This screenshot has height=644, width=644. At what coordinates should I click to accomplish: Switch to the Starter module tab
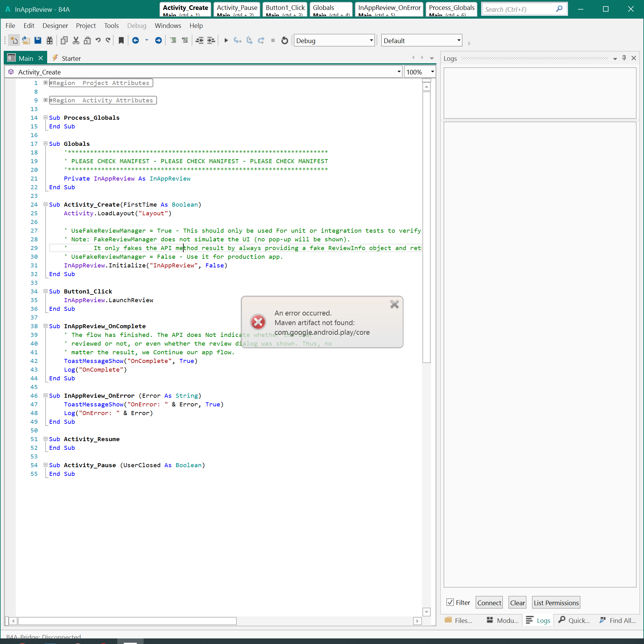pos(71,58)
